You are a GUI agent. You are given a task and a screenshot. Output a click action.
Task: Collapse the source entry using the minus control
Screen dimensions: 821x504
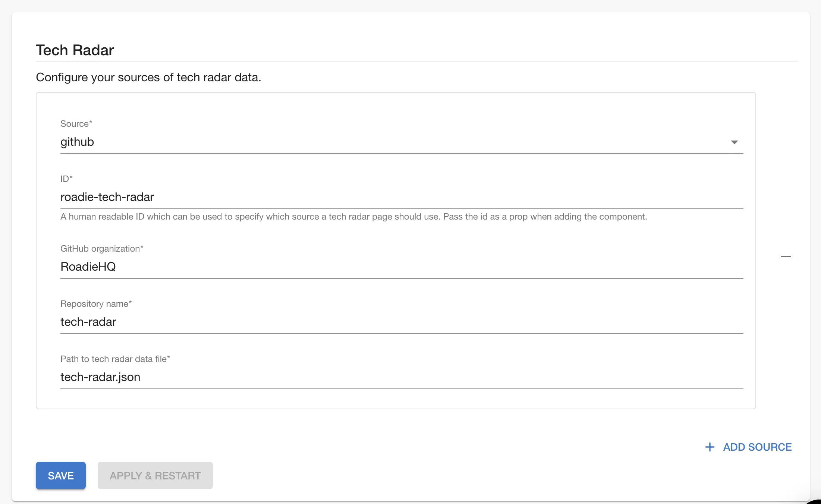click(x=787, y=256)
